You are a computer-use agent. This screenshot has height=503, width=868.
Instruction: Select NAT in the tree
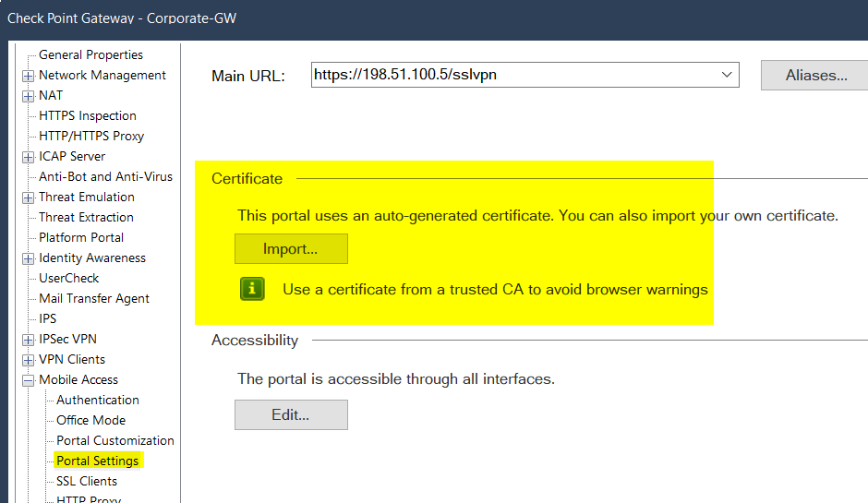[x=51, y=95]
